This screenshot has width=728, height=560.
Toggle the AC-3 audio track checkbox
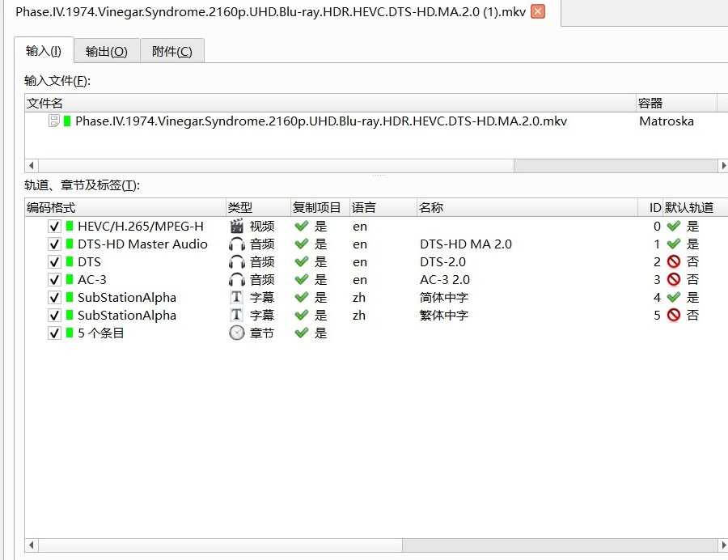tap(54, 280)
